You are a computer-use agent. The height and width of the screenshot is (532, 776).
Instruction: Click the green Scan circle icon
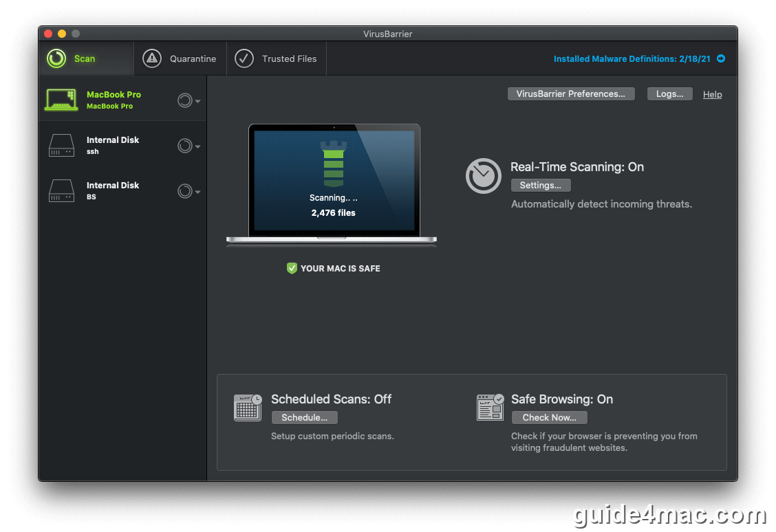(56, 58)
